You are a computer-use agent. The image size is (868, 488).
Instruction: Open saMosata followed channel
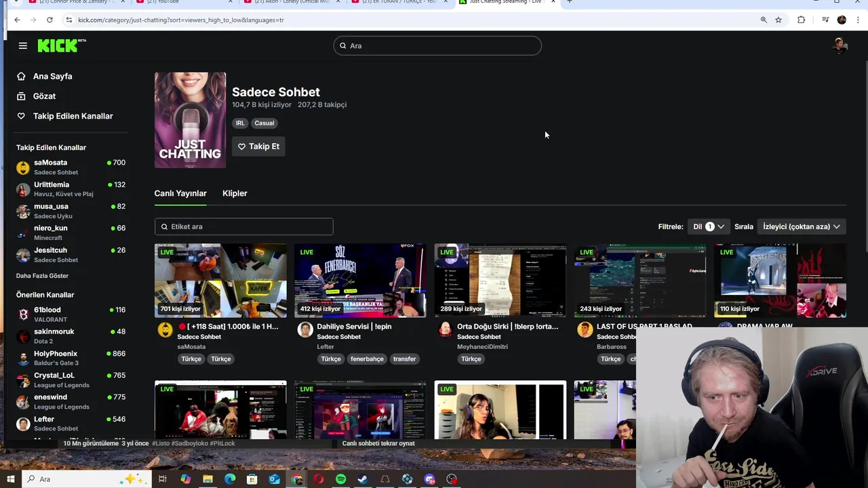pyautogui.click(x=71, y=167)
